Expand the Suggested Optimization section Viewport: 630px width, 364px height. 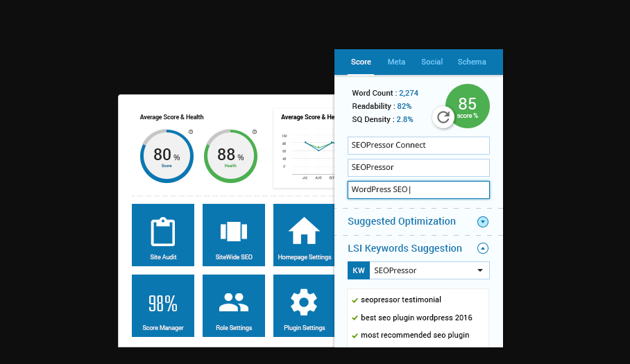pyautogui.click(x=483, y=222)
